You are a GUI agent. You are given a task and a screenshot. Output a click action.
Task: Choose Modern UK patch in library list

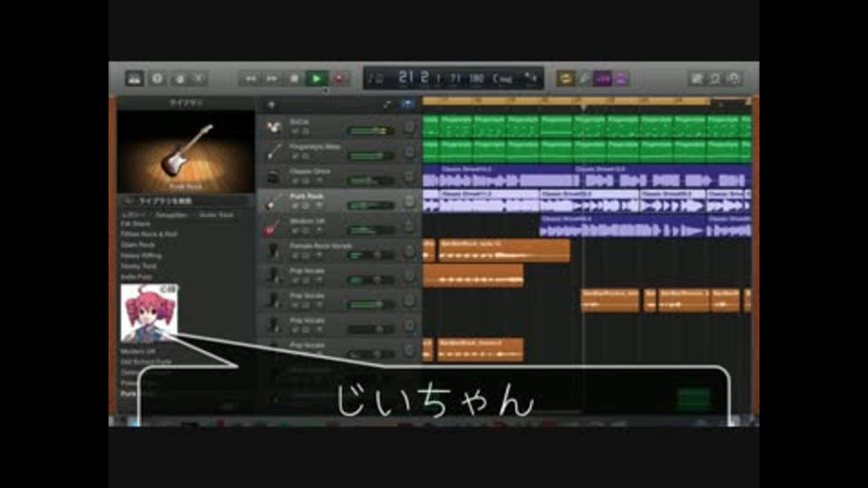pos(137,352)
